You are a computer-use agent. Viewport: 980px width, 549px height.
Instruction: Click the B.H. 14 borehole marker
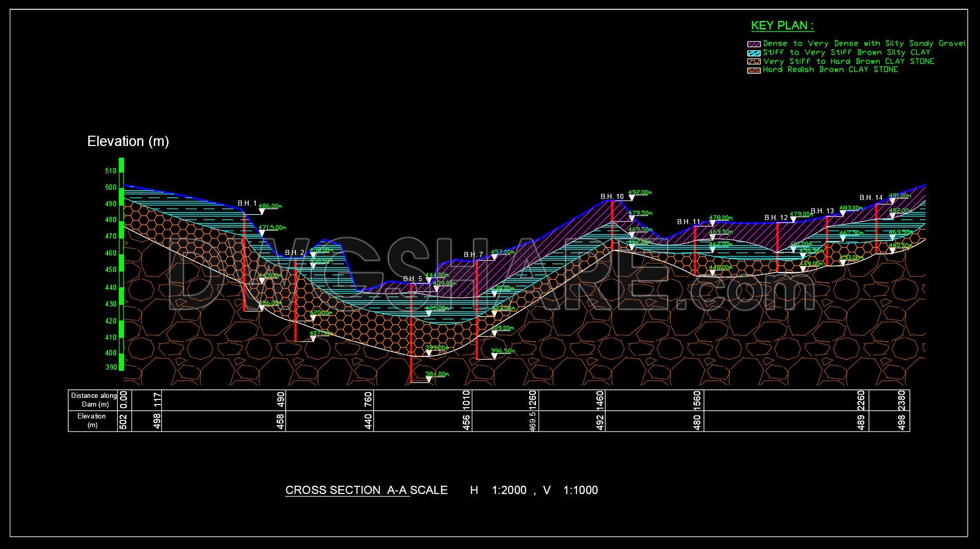coord(871,197)
